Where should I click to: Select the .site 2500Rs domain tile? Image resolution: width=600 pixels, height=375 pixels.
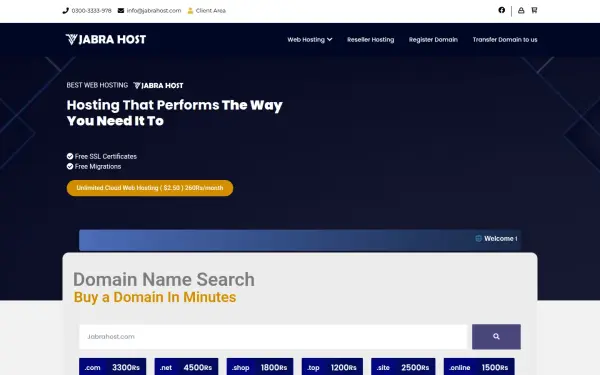(x=403, y=367)
